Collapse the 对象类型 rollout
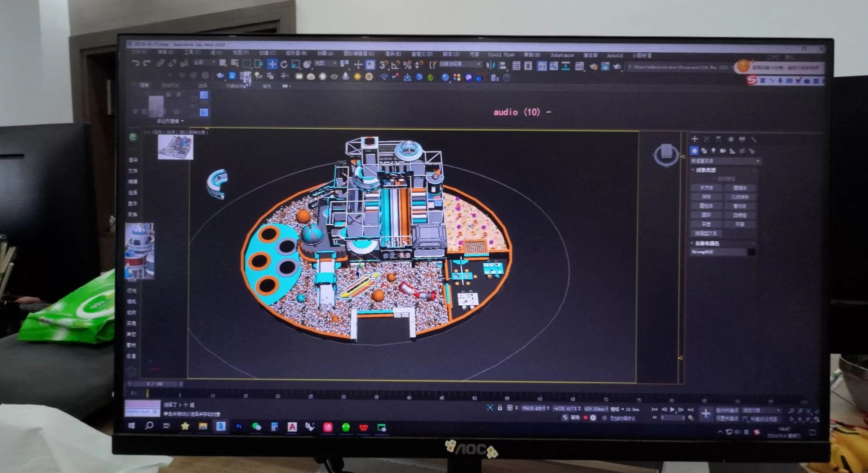The width and height of the screenshot is (868, 473). pos(705,170)
